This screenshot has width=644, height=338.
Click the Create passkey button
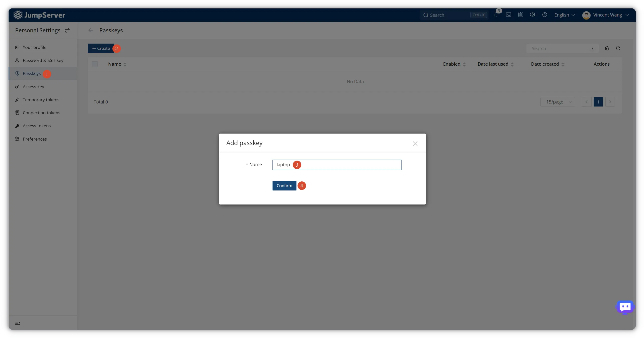point(101,48)
